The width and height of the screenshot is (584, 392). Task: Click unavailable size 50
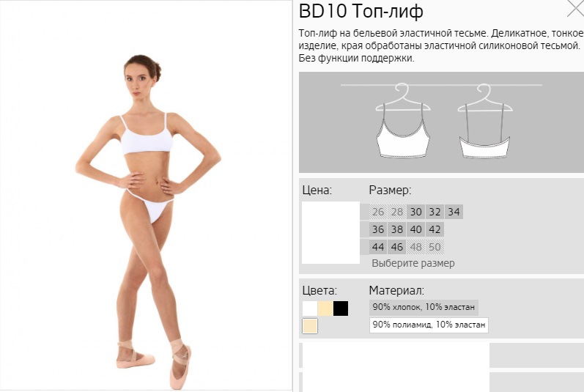[x=435, y=247]
